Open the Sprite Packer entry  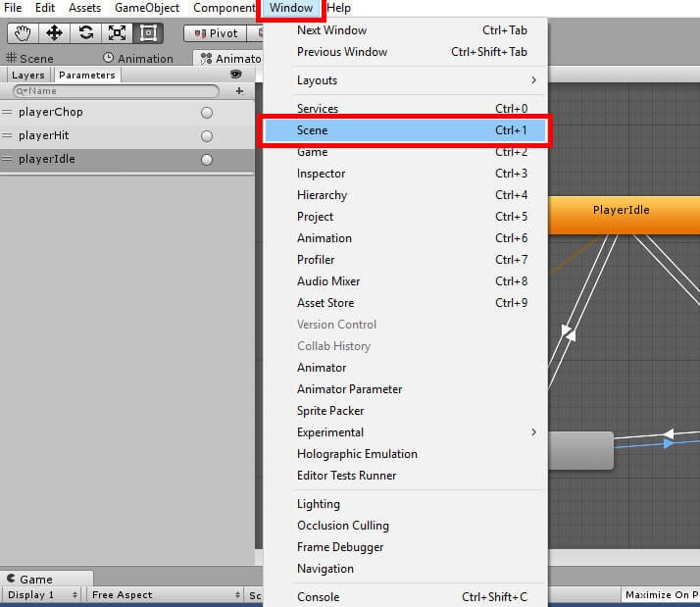(x=405, y=411)
